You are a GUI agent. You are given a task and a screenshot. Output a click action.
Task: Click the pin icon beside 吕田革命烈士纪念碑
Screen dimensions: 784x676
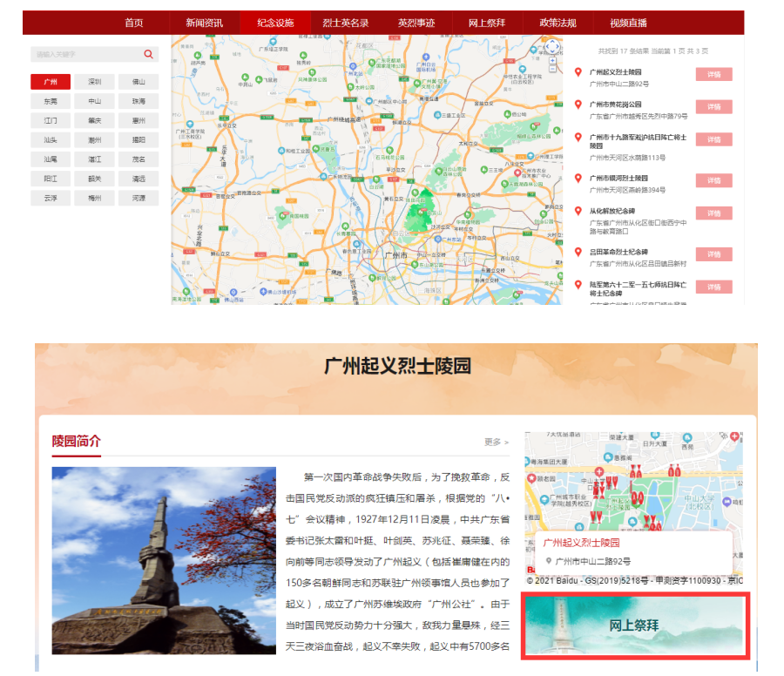click(x=578, y=252)
